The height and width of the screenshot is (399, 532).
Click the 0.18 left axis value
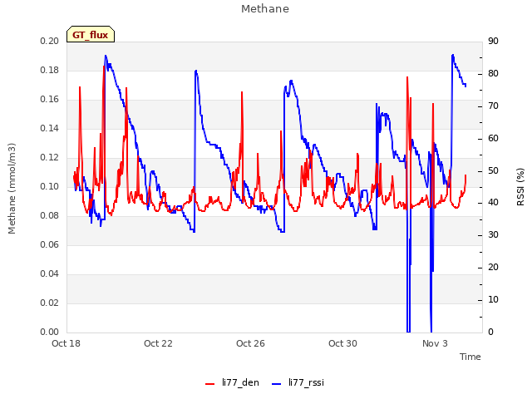pos(50,70)
